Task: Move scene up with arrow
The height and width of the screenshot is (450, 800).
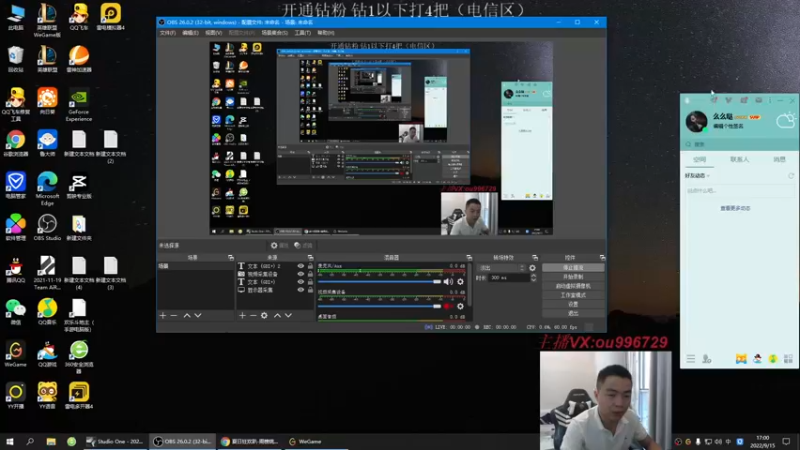Action: click(187, 316)
